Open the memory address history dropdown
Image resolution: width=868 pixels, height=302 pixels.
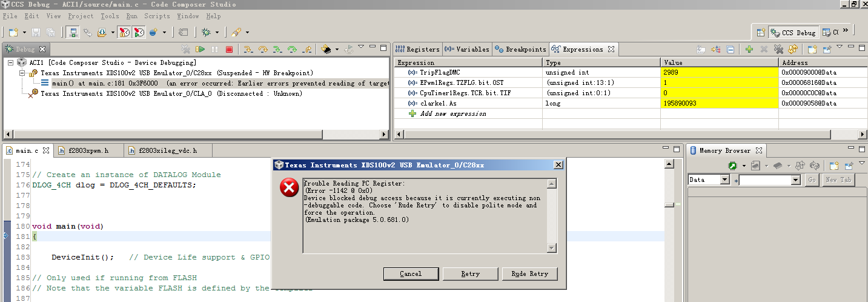click(796, 180)
